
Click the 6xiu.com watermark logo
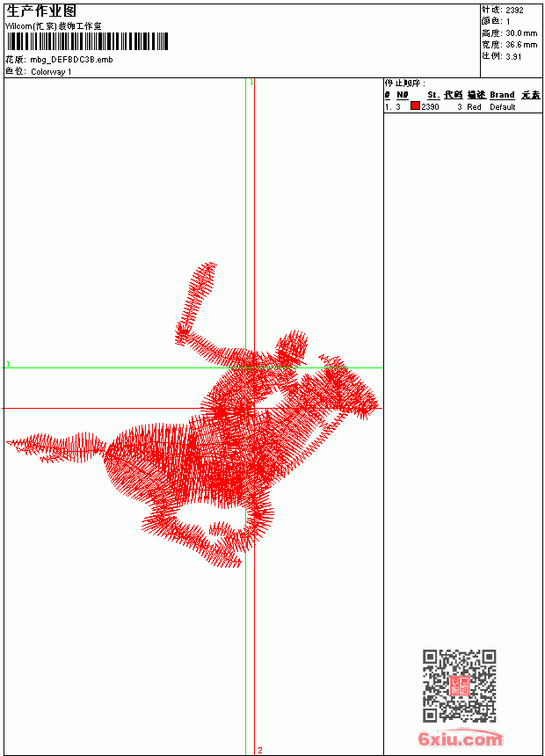[x=460, y=738]
